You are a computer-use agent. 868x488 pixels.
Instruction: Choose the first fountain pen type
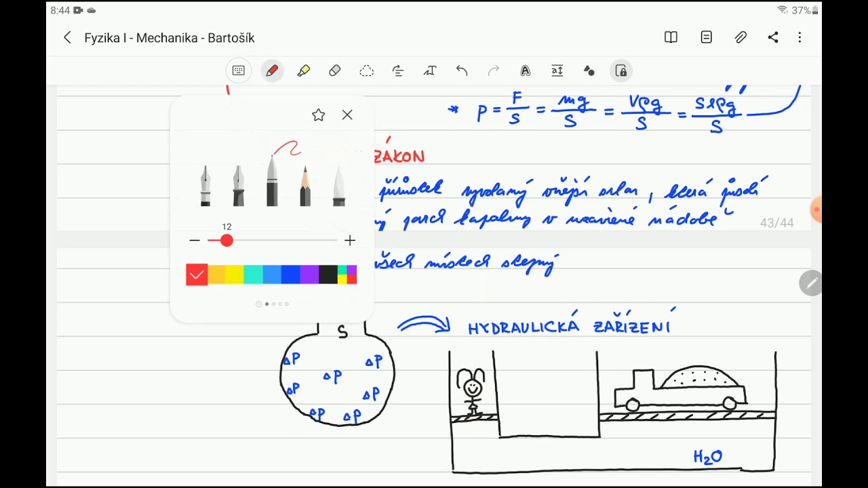click(x=205, y=185)
